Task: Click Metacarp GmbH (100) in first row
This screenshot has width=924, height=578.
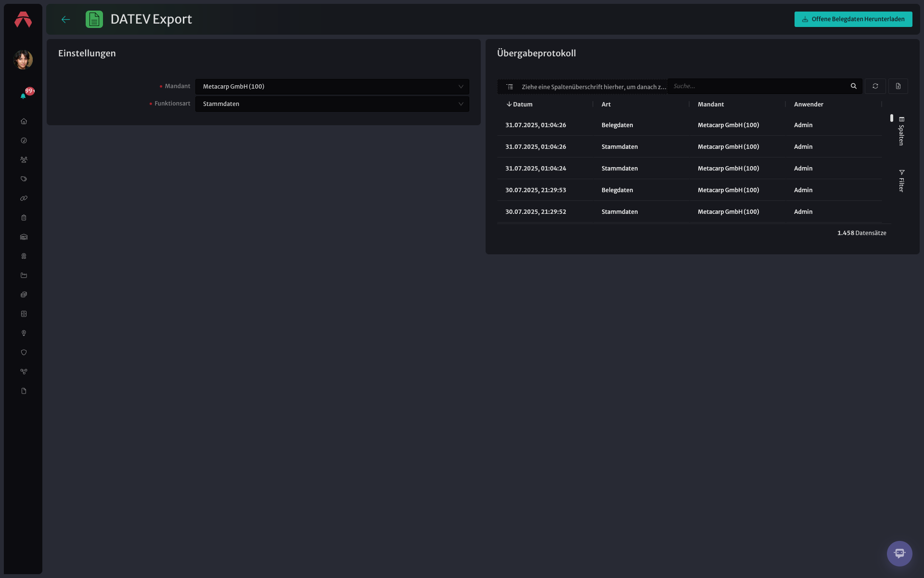Action: pos(728,125)
